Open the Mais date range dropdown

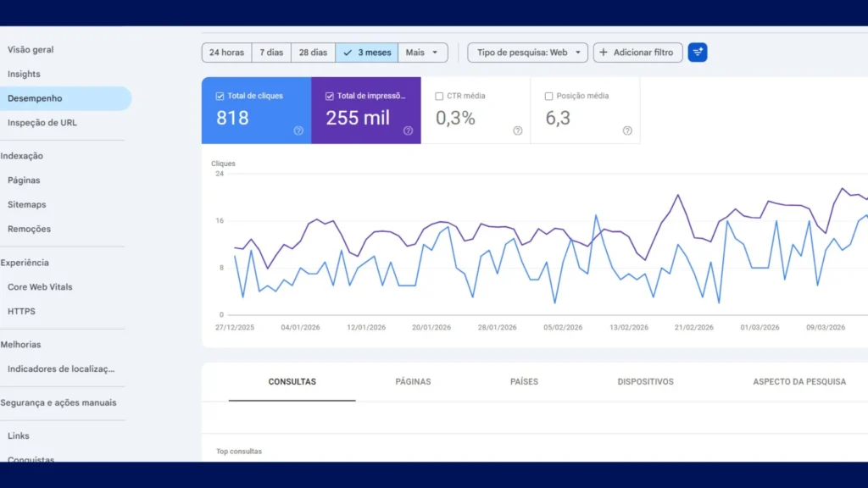422,53
